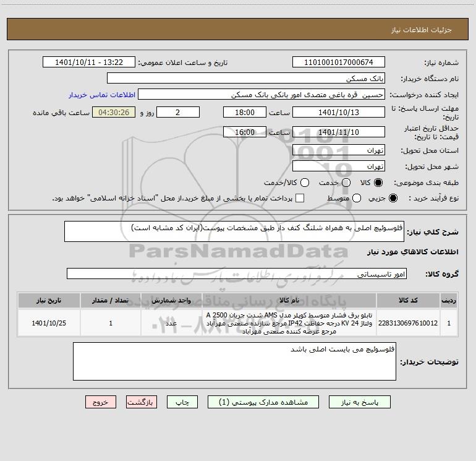Screen dimensions: 476x461
Task: Click the بازگشت back button
Action: (x=142, y=402)
